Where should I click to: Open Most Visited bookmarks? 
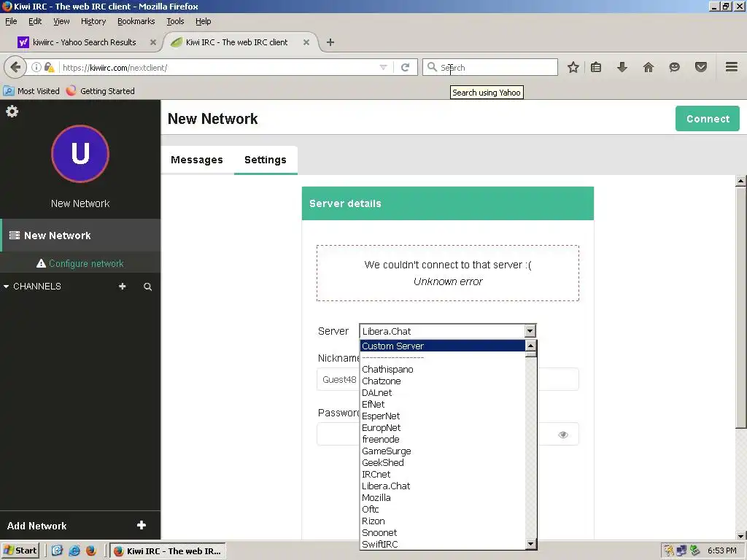pos(31,91)
